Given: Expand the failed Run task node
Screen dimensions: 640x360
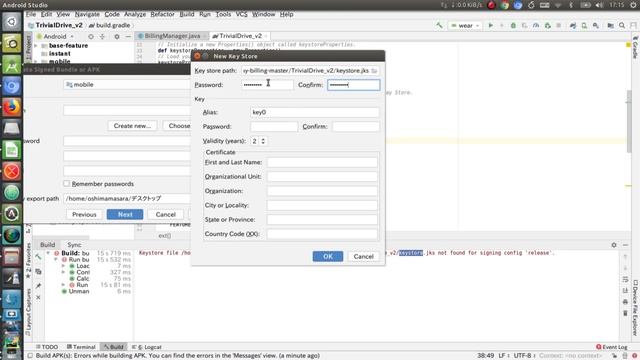Looking at the screenshot, I should coord(63,285).
